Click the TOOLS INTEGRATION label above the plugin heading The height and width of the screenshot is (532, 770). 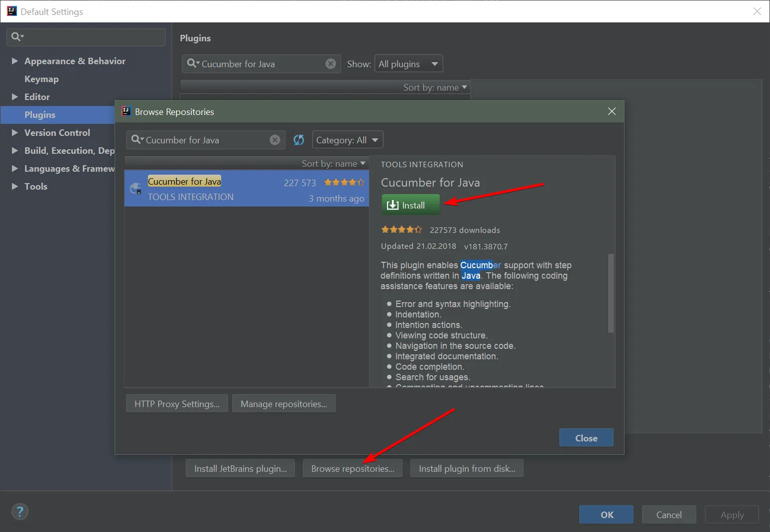click(422, 164)
